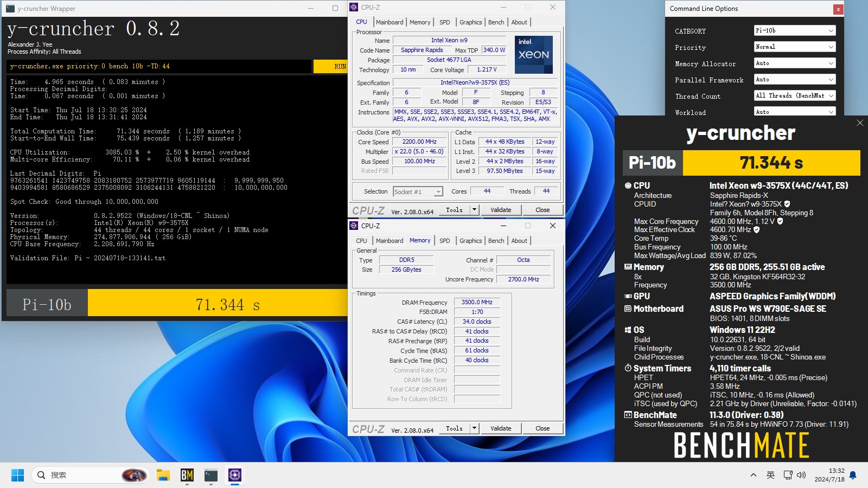Click the y-cruncher command line field

click(159, 66)
